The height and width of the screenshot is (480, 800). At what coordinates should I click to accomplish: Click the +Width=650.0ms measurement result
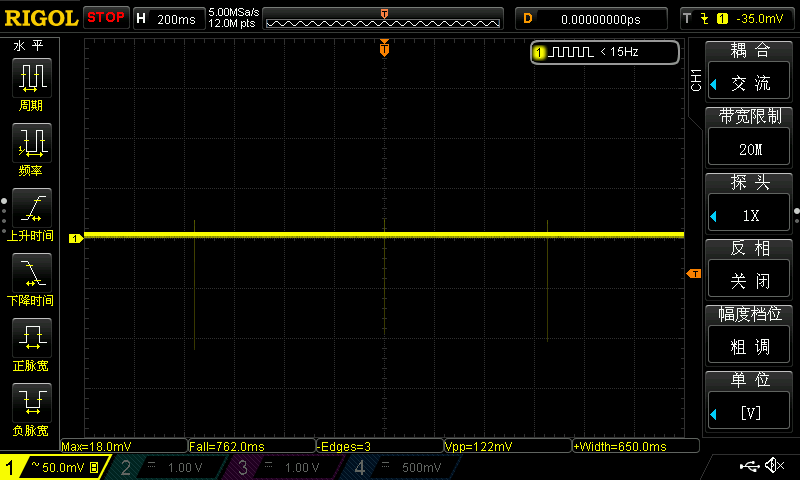tap(636, 446)
